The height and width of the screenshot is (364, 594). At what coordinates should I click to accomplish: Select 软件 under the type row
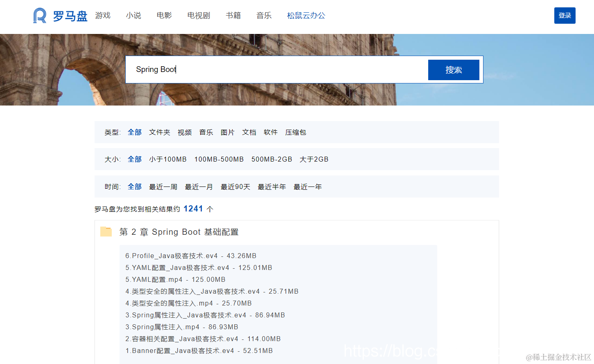[x=271, y=132]
